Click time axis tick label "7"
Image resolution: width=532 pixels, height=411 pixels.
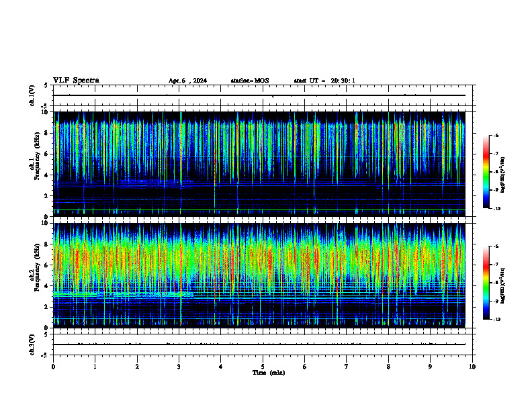[x=347, y=367]
